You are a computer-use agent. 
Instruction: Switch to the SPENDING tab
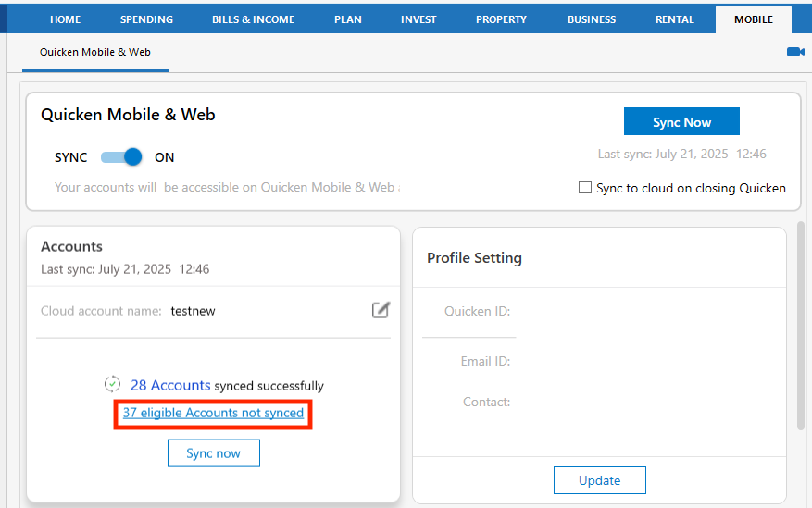[x=146, y=19]
